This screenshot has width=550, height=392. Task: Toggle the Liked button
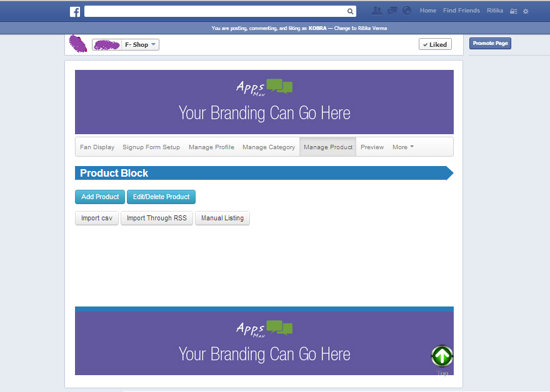pyautogui.click(x=435, y=44)
